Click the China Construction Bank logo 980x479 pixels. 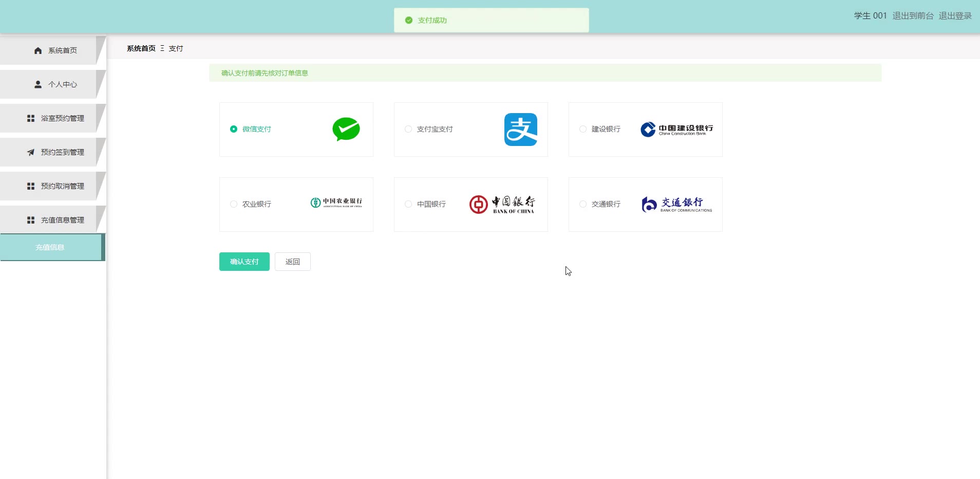coord(677,130)
